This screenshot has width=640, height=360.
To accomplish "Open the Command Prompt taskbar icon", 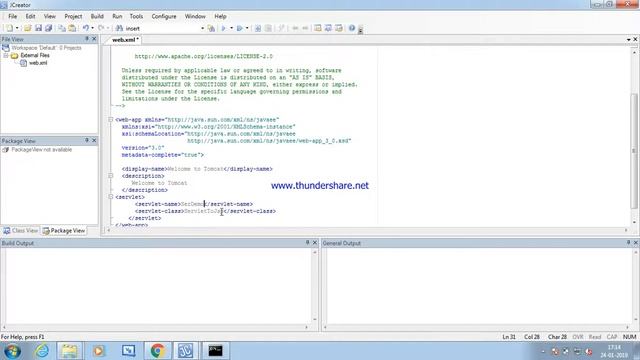I will coord(215,351).
